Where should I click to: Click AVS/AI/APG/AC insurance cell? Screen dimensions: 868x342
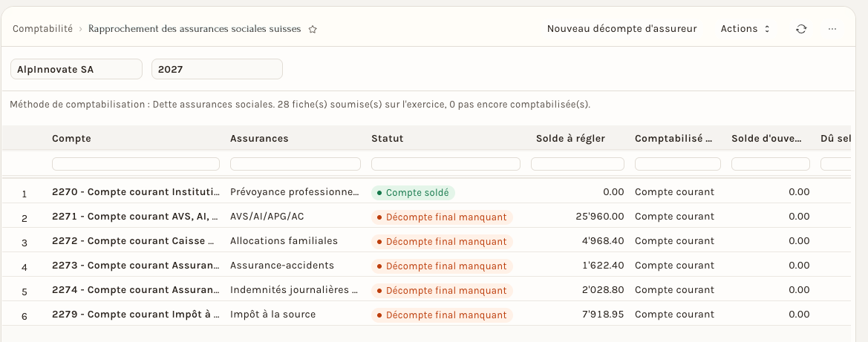267,217
